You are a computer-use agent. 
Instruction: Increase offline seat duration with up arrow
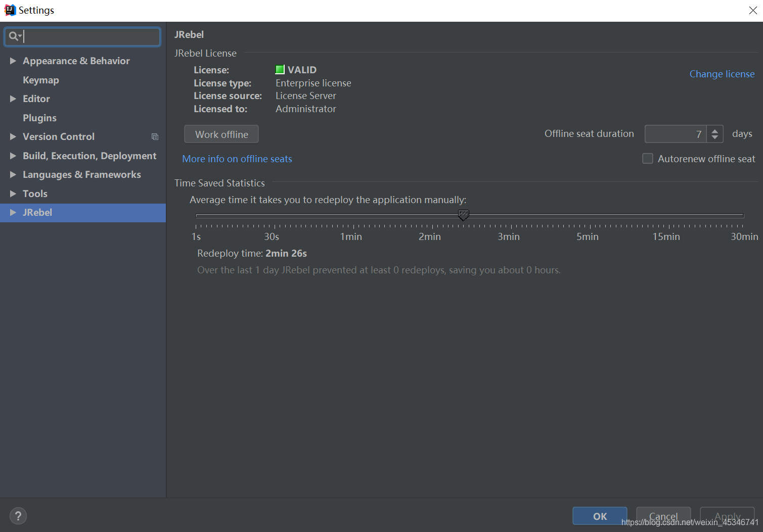[714, 130]
